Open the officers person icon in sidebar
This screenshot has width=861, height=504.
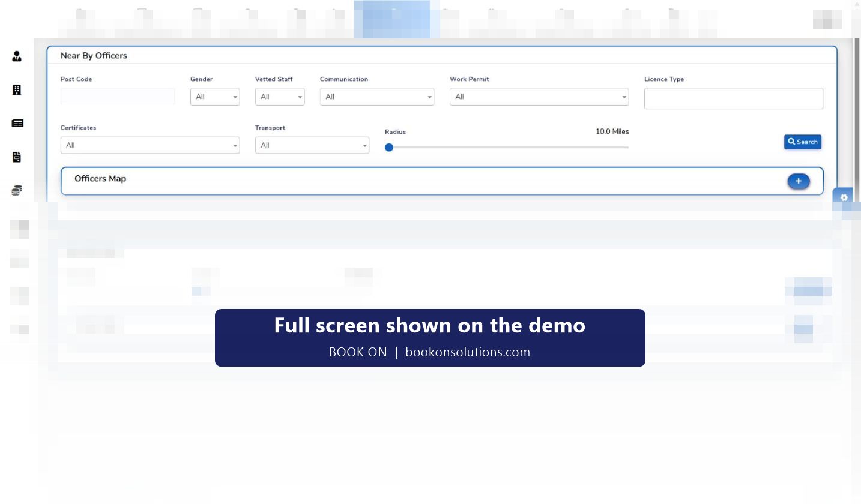click(17, 56)
